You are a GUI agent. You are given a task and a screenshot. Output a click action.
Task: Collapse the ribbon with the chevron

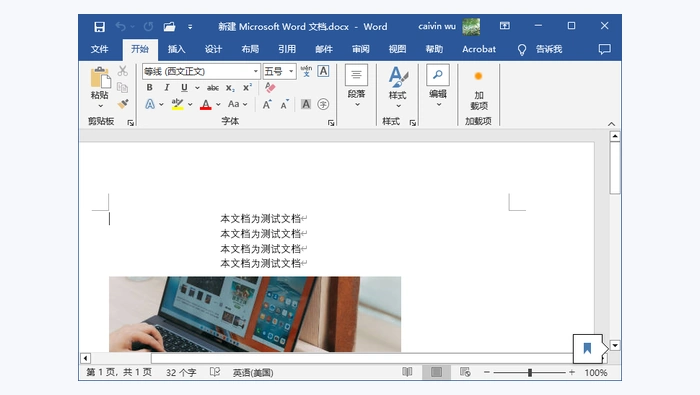[611, 124]
